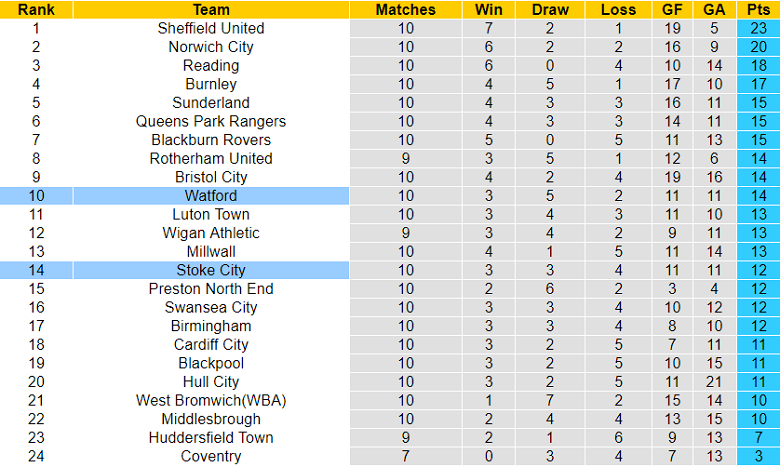Click the Rank column header
Image resolution: width=780 pixels, height=467 pixels.
[36, 10]
